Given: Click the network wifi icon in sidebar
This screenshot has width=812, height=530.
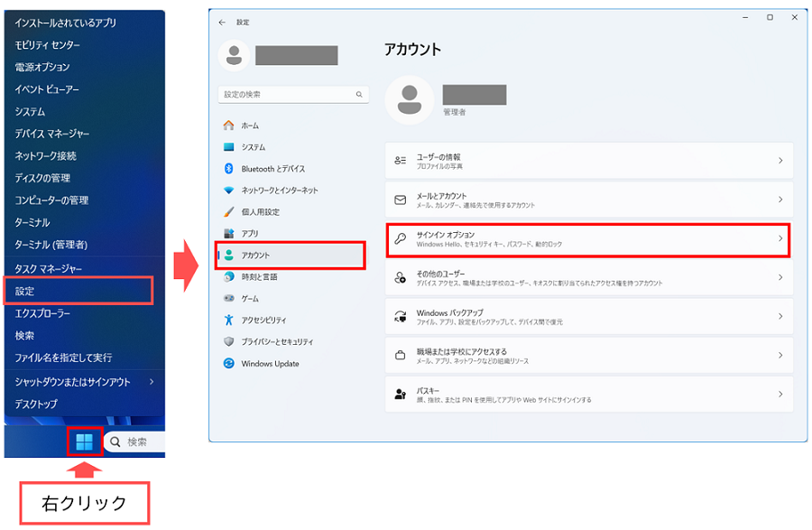Looking at the screenshot, I should tap(228, 191).
